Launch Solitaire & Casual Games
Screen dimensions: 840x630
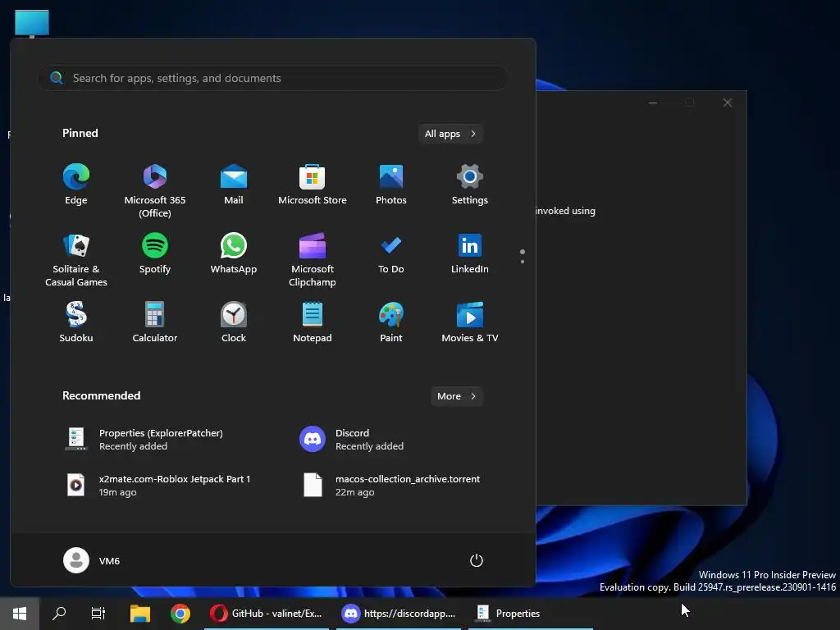point(76,260)
